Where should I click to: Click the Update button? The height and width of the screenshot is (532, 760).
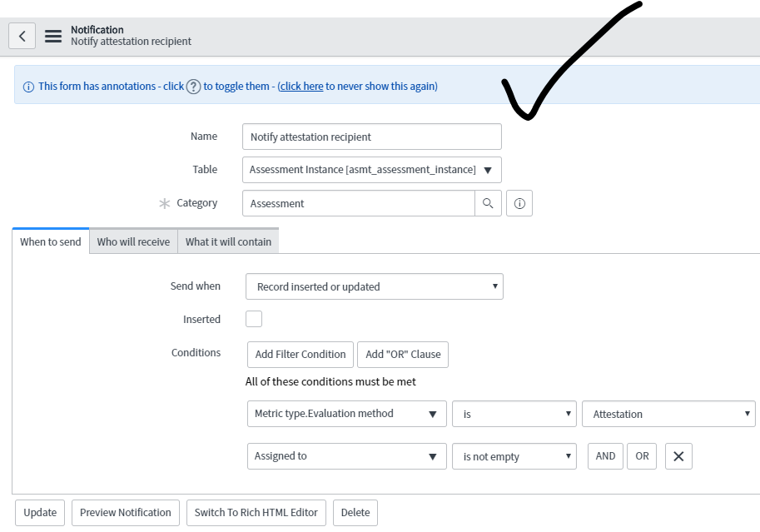click(x=39, y=512)
